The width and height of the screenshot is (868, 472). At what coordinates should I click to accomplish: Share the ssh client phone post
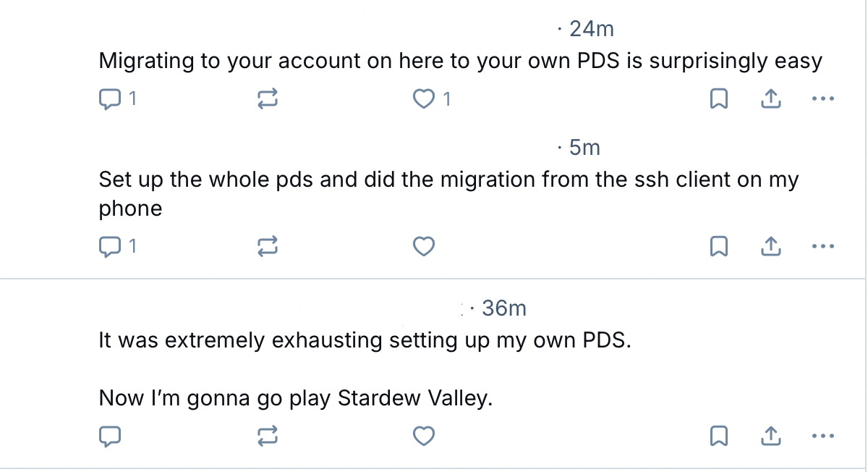(x=771, y=248)
